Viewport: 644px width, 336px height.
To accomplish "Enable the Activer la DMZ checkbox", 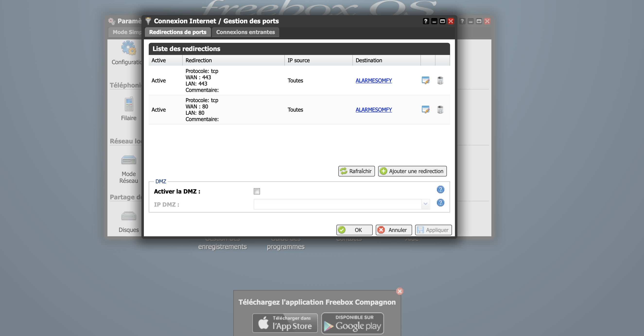I will (x=257, y=191).
